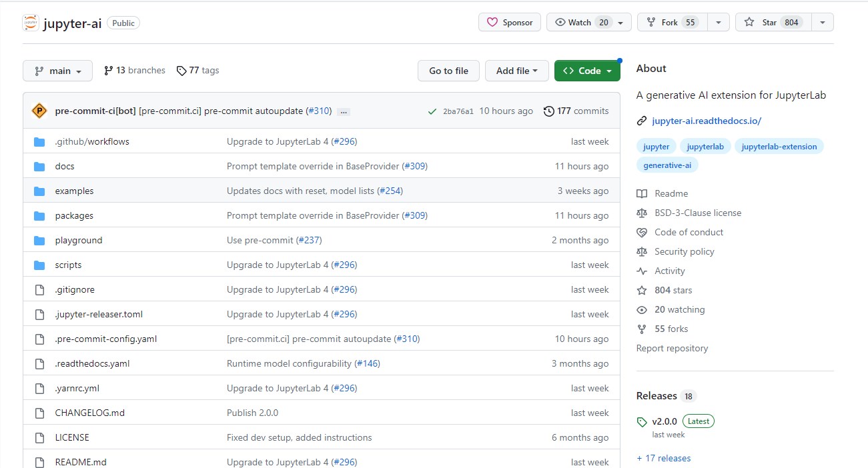Screen dimensions: 868x468
Task: Open jupyter-ai.readthedocs.io link
Action: click(x=707, y=121)
